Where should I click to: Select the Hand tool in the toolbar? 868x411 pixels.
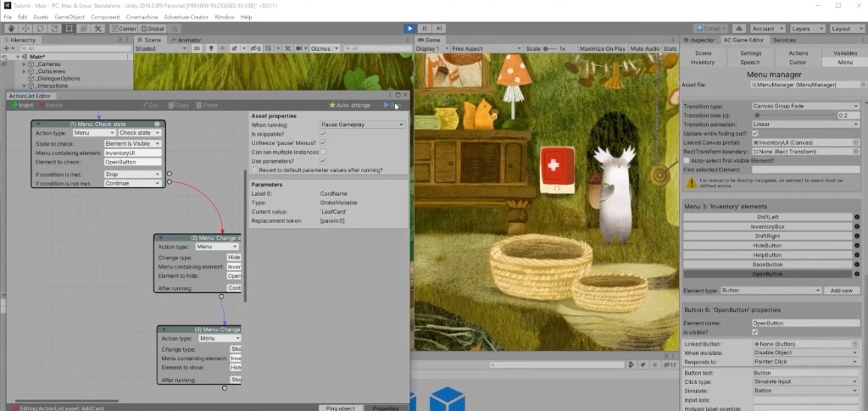(11, 28)
